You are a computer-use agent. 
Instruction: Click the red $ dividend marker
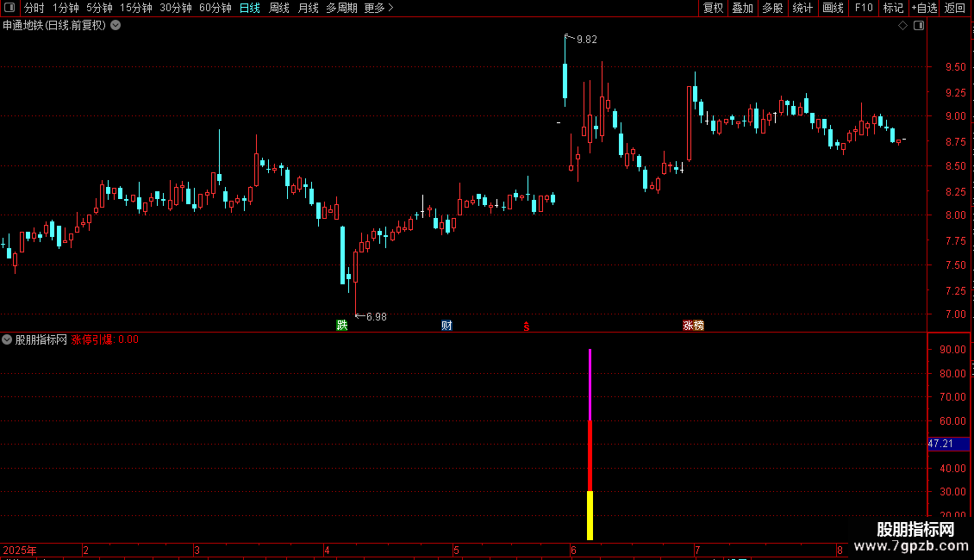pyautogui.click(x=526, y=327)
